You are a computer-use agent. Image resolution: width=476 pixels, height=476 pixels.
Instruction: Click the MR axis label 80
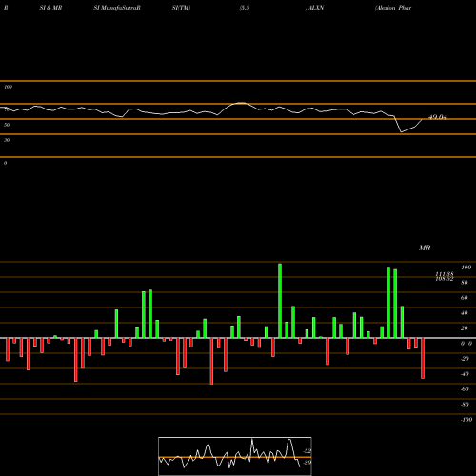(465, 283)
